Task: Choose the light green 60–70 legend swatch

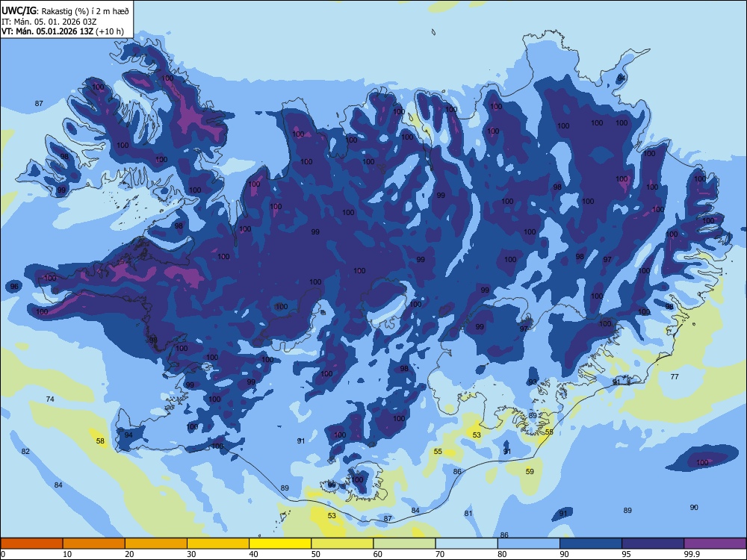Action: pos(404,544)
